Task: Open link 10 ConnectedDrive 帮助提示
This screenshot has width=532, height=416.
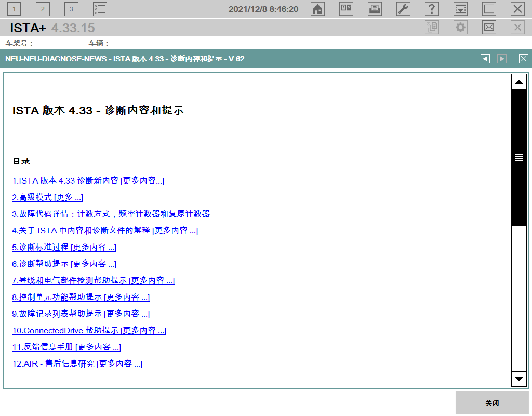Action: tap(89, 330)
